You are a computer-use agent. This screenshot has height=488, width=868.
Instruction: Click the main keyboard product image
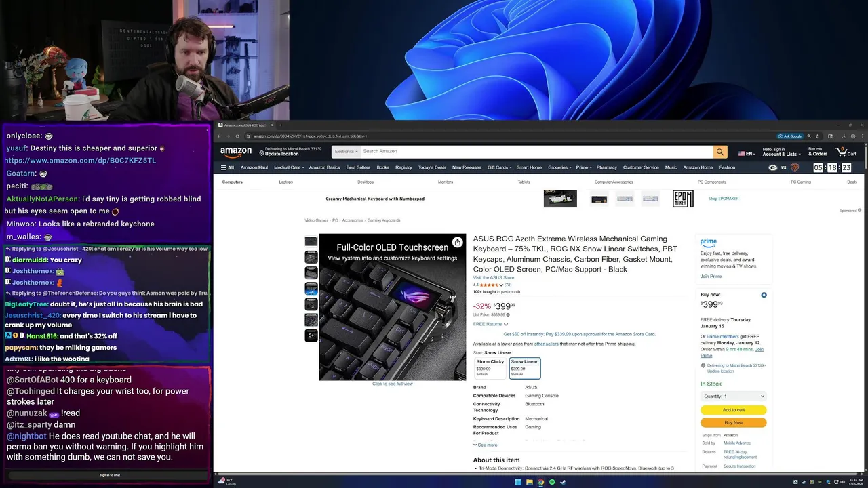(393, 307)
